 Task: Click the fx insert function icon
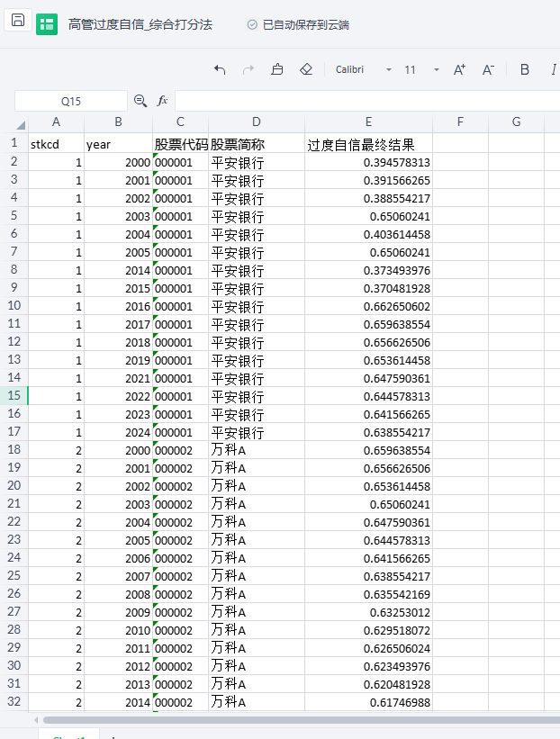162,101
